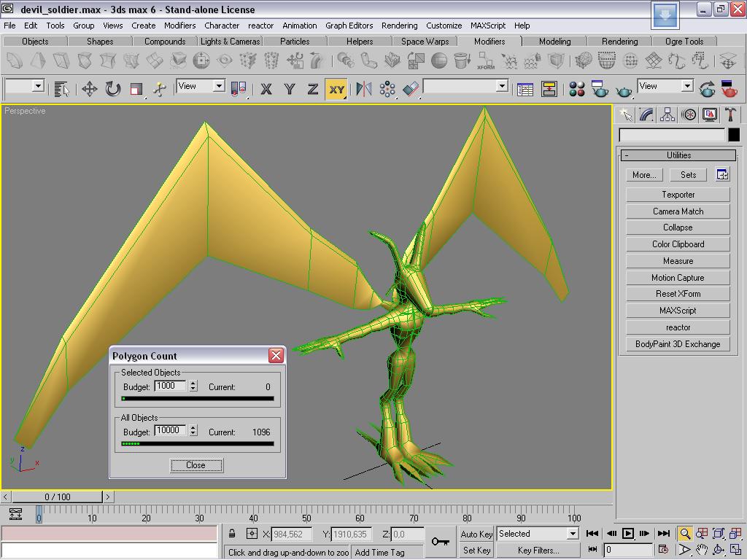Click the time slider 0 / 100 handle
This screenshot has height=560, width=747.
[x=57, y=497]
